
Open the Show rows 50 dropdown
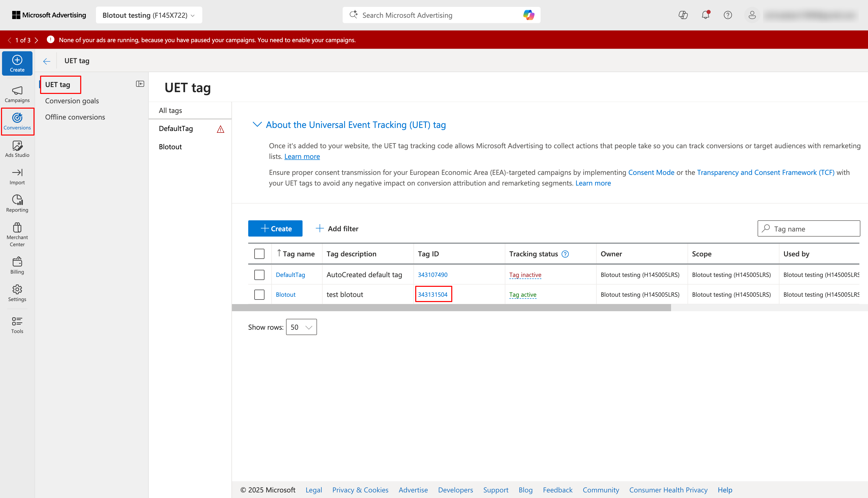pos(301,327)
